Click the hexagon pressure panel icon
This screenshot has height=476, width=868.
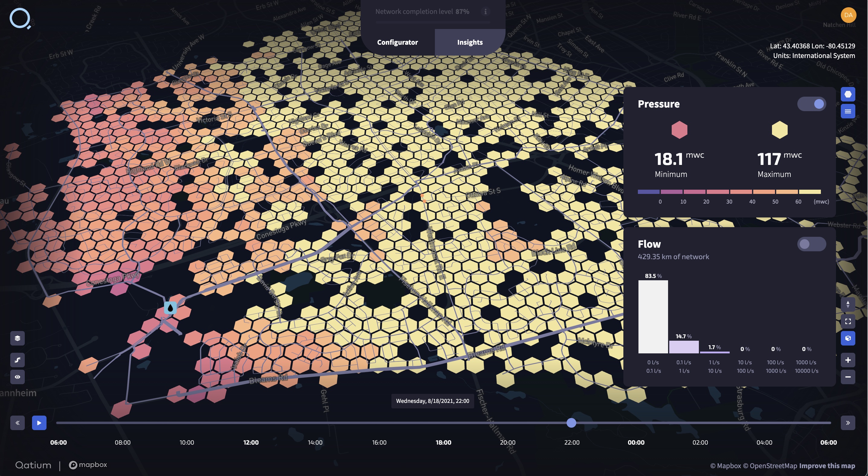848,94
